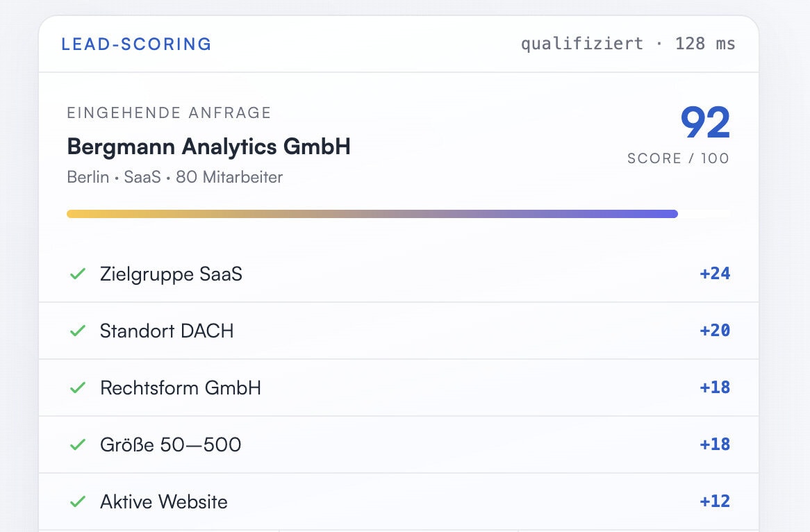The height and width of the screenshot is (532, 810).
Task: Click the large 92 score number
Action: tap(705, 122)
